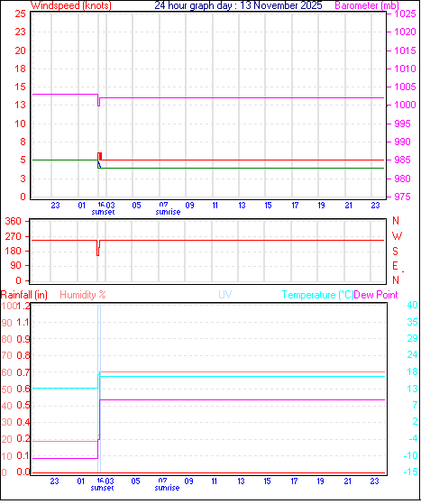Click barometer scale value 1010
This screenshot has width=421, height=504.
point(405,69)
